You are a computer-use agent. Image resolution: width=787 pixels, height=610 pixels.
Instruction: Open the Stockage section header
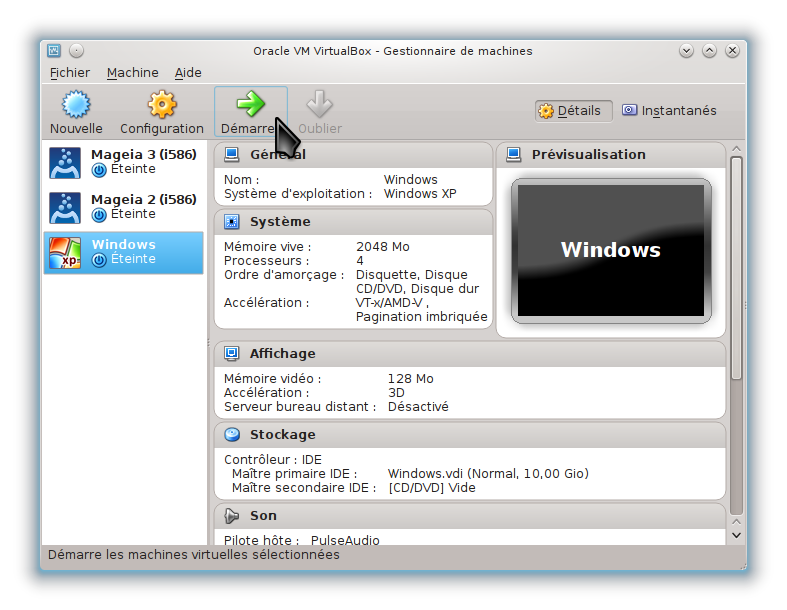pyautogui.click(x=470, y=435)
